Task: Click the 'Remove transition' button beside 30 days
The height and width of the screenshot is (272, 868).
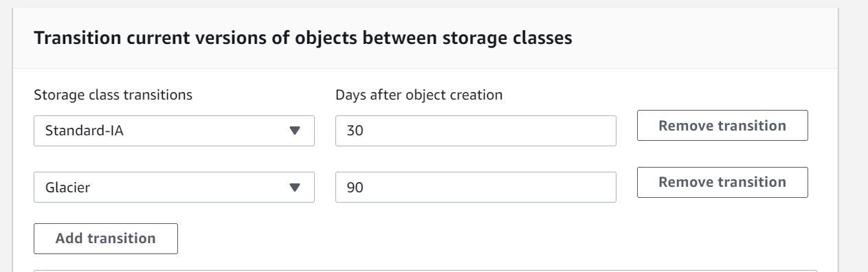Action: [722, 126]
